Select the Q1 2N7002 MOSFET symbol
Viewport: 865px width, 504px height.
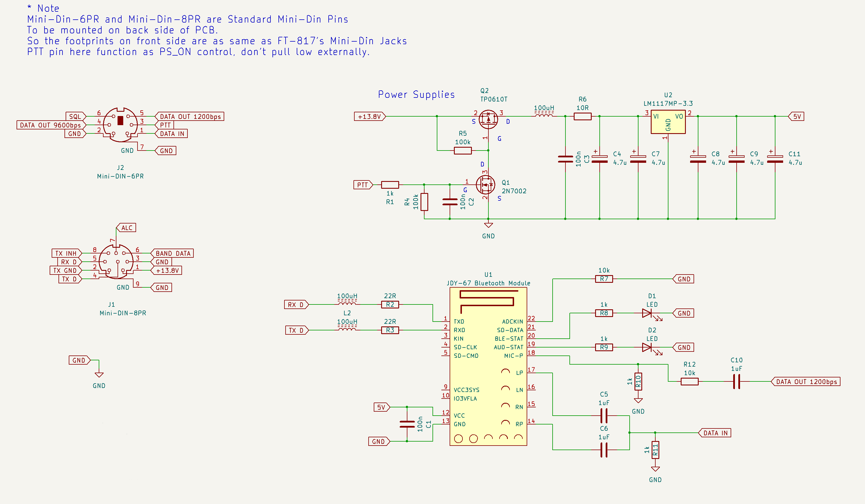tap(486, 185)
